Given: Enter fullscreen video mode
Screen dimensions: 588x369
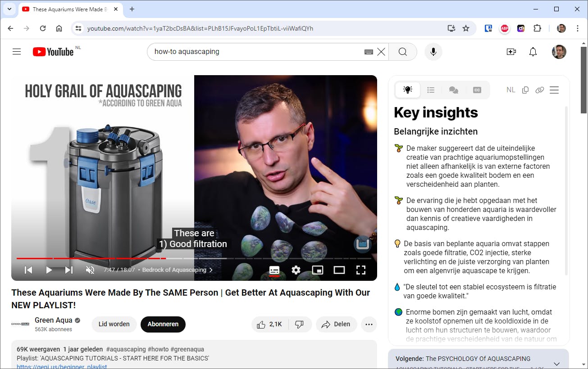Looking at the screenshot, I should click(x=361, y=270).
